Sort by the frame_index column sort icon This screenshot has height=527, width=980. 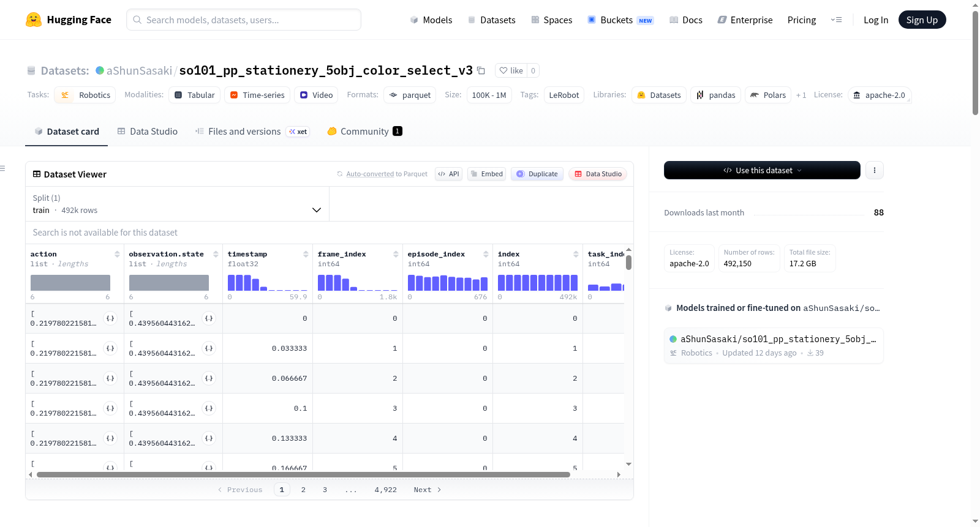(x=396, y=254)
